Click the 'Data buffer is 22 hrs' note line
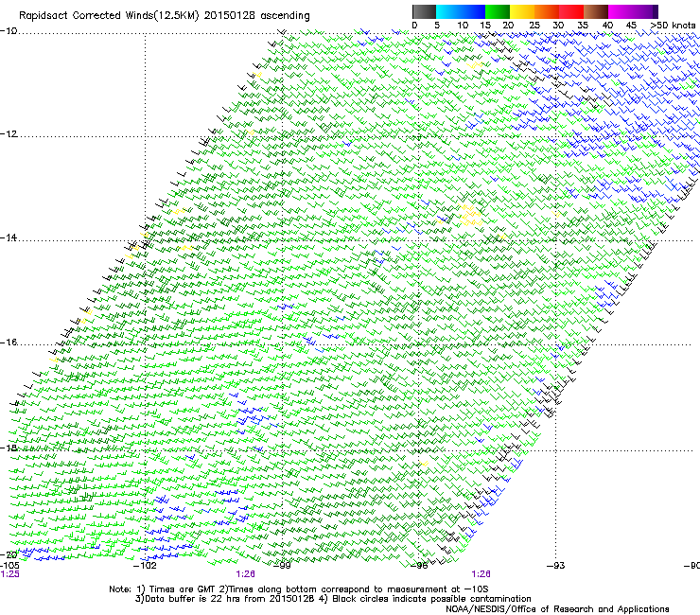700x615 pixels. coord(333,599)
